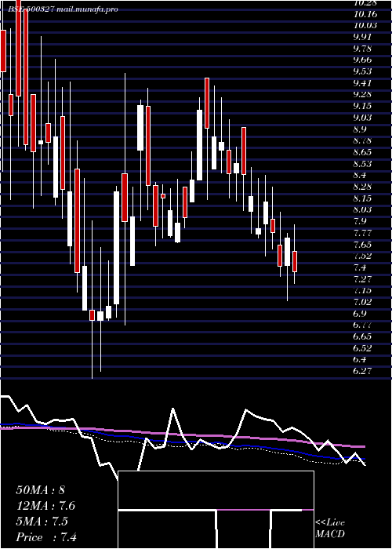Select the 50MA : 8 indicator text
The image size is (392, 549).
point(41,490)
